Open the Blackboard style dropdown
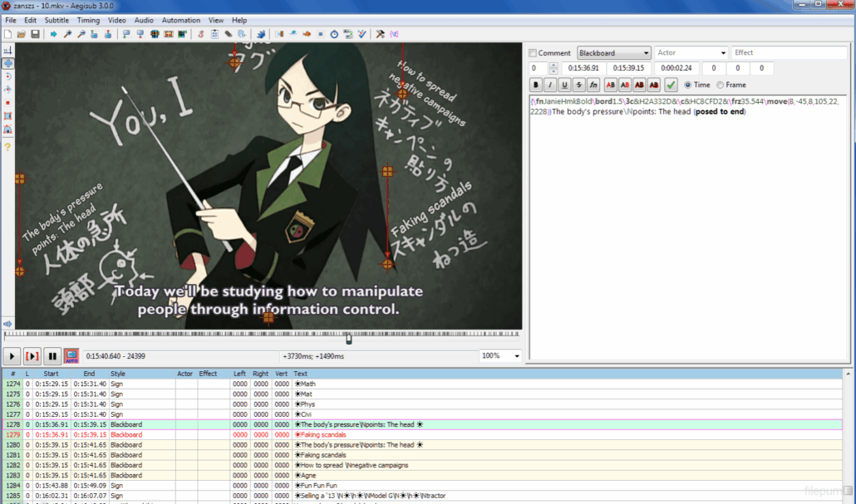This screenshot has height=504, width=856. [613, 53]
